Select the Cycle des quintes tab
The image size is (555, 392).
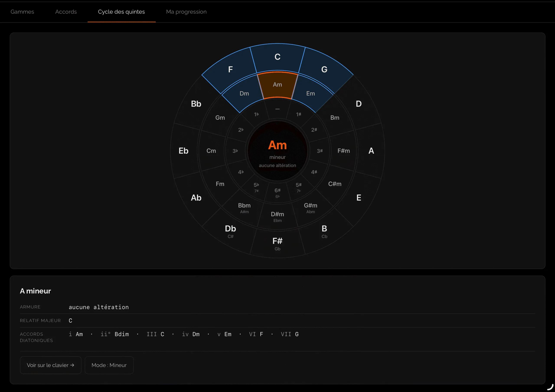121,12
